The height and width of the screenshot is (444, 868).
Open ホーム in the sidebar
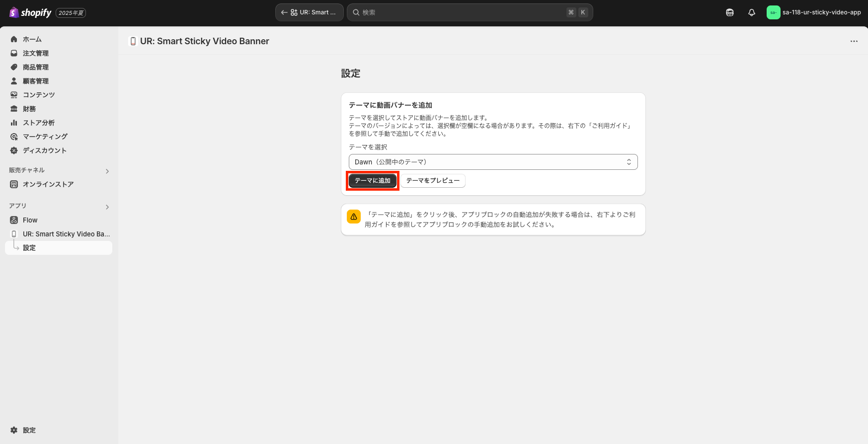click(59, 39)
